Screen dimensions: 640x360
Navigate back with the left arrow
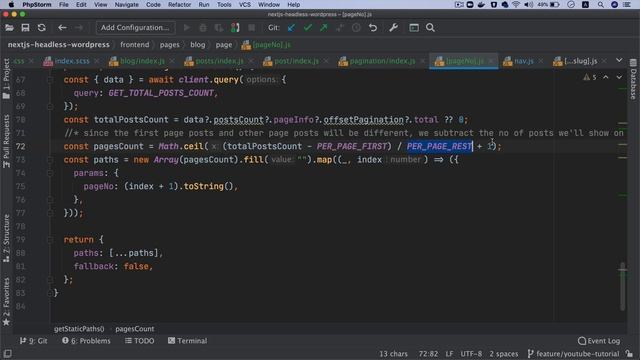(x=62, y=28)
